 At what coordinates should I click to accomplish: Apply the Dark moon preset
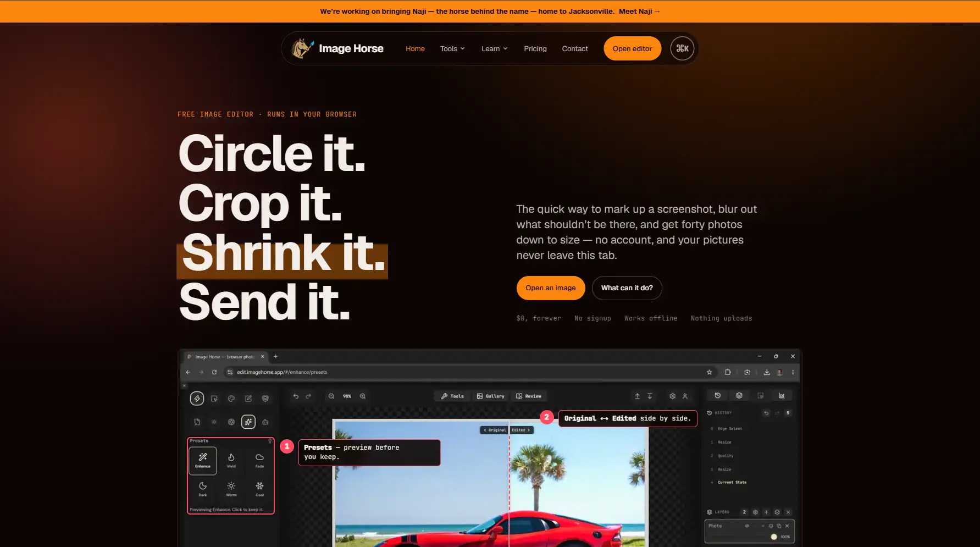(x=203, y=489)
